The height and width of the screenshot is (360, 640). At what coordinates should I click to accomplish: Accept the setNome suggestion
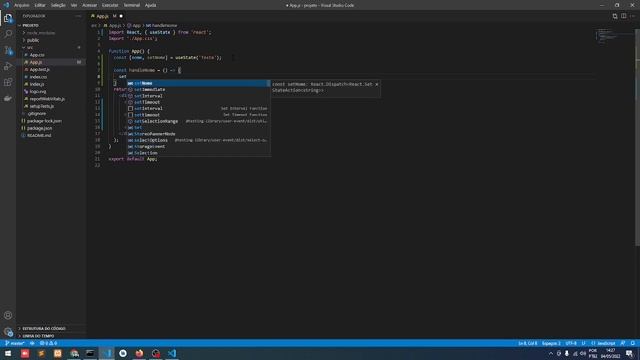[198, 83]
